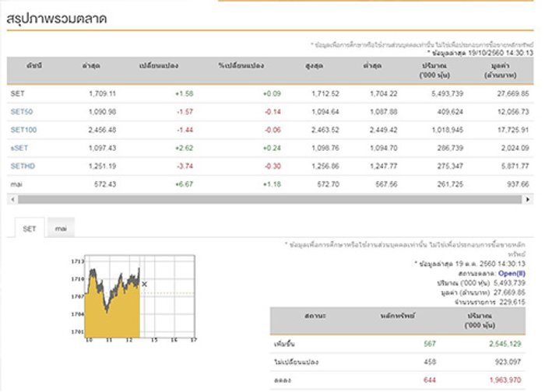Open the SET100 index link
The image size is (545, 392).
[23, 130]
